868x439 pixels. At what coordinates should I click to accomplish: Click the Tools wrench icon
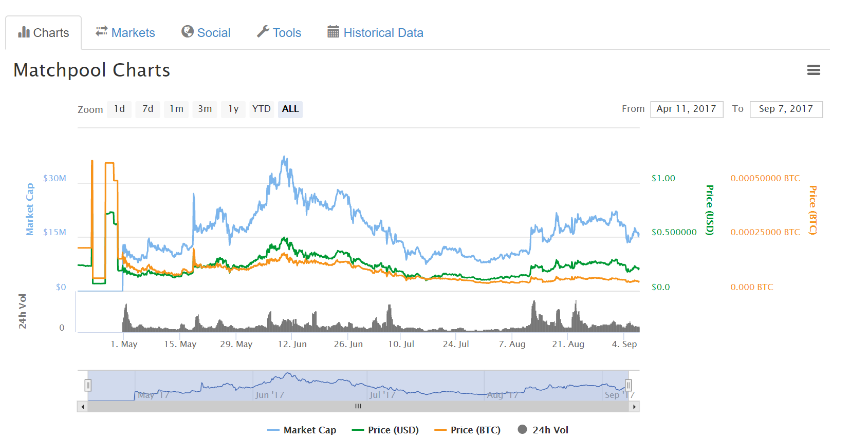tap(263, 32)
